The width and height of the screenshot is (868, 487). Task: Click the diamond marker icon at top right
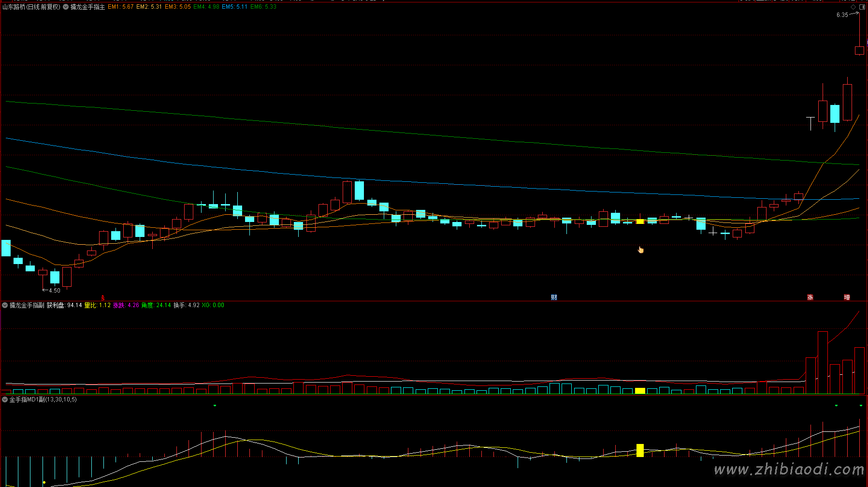[853, 7]
